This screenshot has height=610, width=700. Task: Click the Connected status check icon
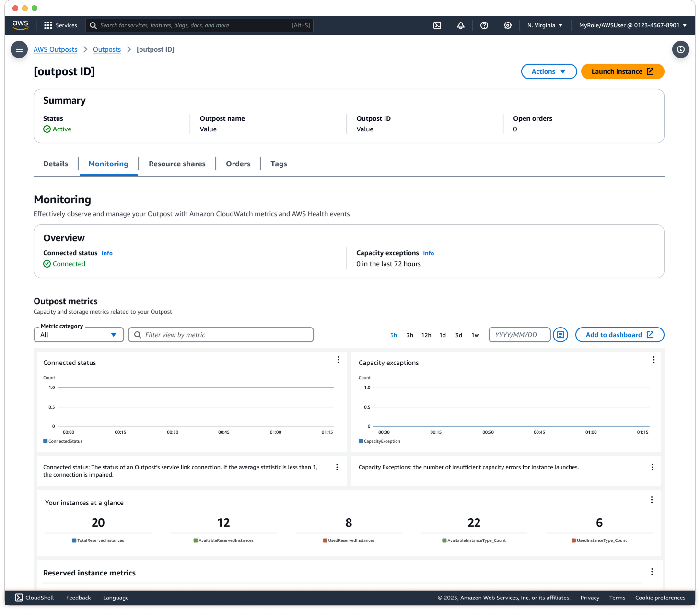tap(47, 264)
